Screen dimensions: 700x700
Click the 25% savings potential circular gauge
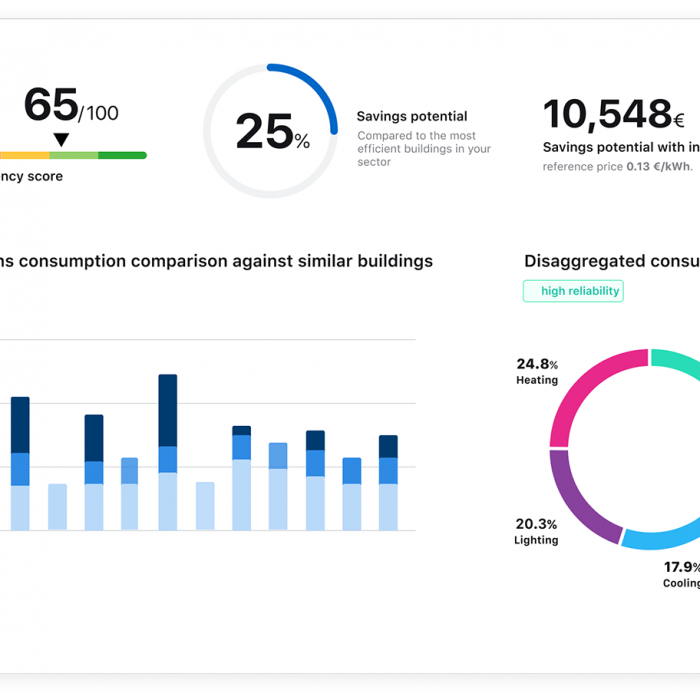pos(271,131)
